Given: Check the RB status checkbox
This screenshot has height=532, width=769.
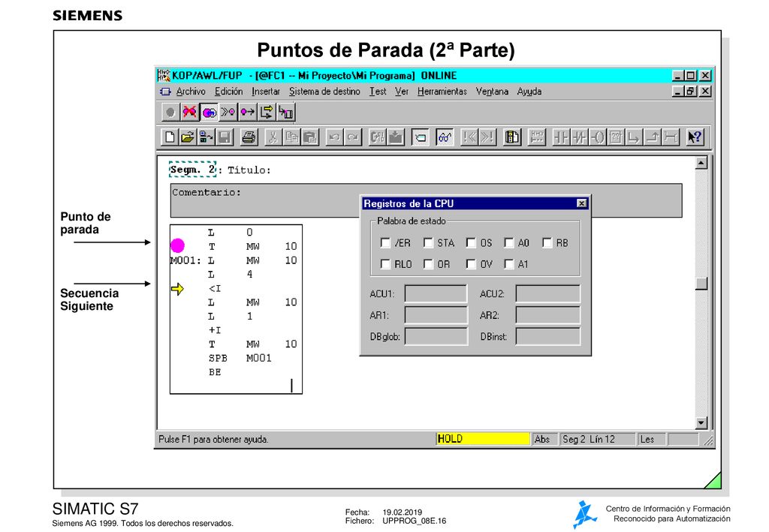Looking at the screenshot, I should [x=547, y=243].
